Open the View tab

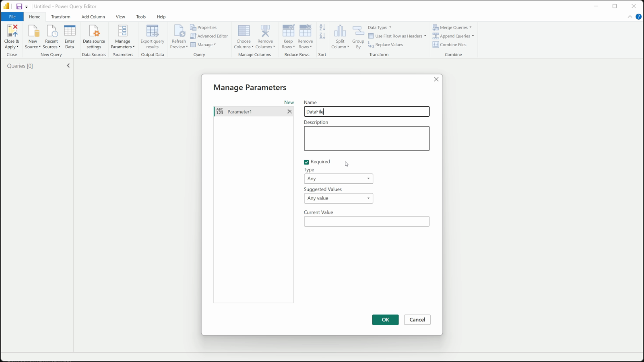tap(120, 17)
